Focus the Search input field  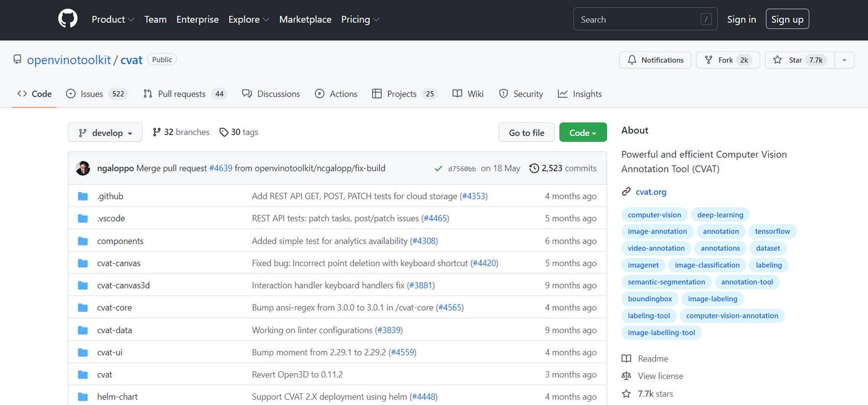[645, 19]
